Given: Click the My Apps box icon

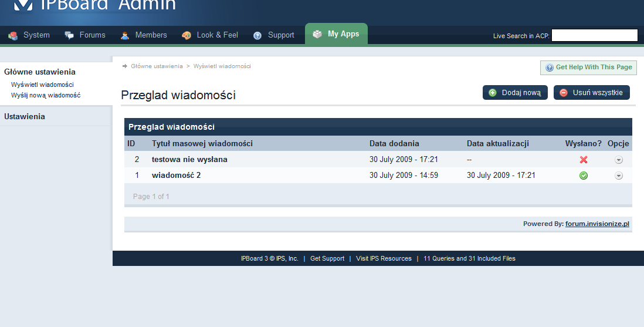Looking at the screenshot, I should pyautogui.click(x=317, y=34).
